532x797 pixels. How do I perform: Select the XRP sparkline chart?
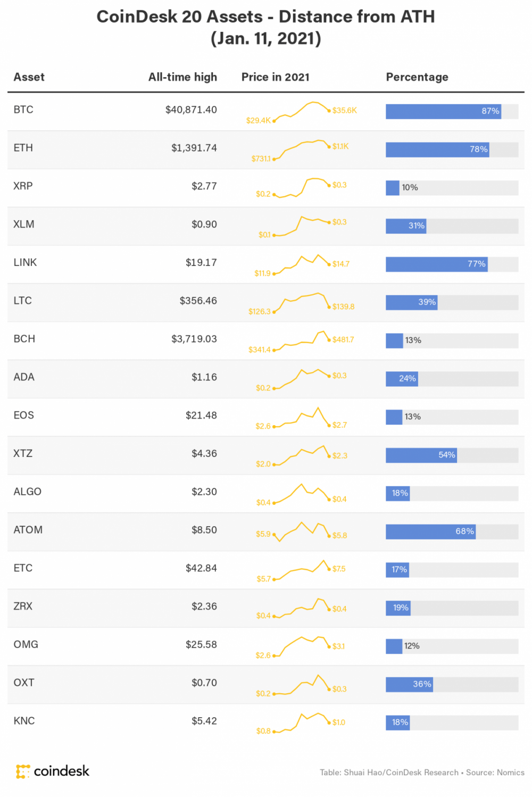pyautogui.click(x=302, y=187)
